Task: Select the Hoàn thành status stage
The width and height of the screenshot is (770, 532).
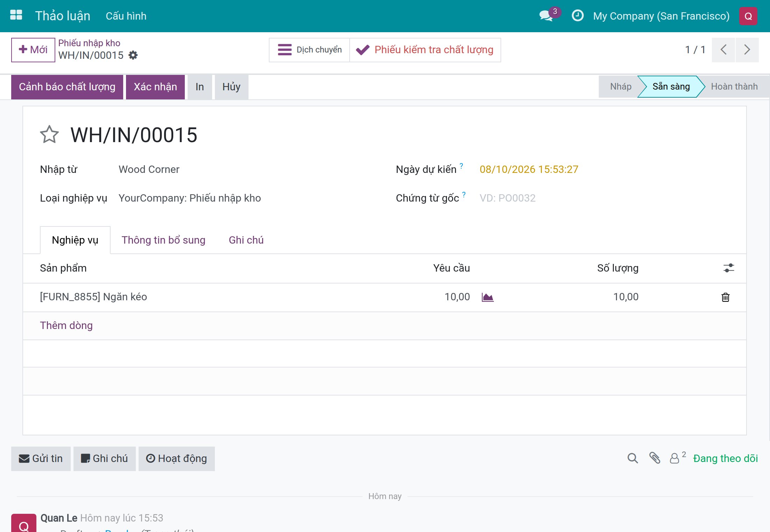Action: 734,86
